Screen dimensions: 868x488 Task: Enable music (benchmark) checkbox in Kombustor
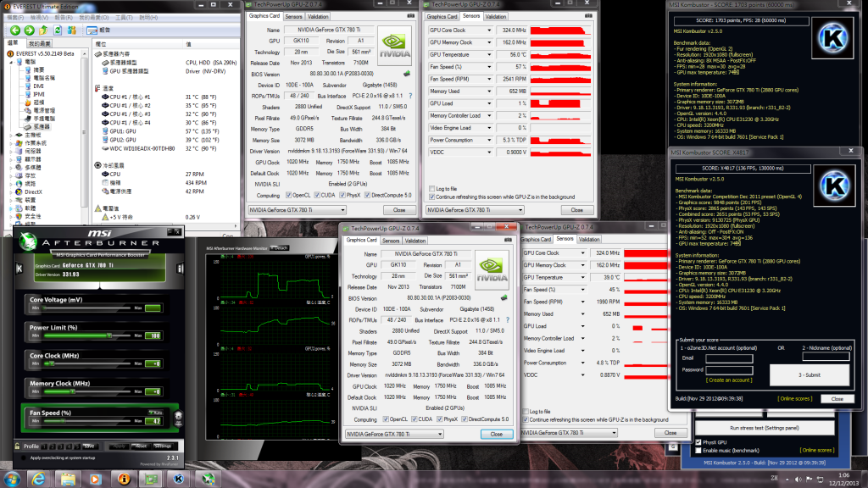tap(698, 450)
